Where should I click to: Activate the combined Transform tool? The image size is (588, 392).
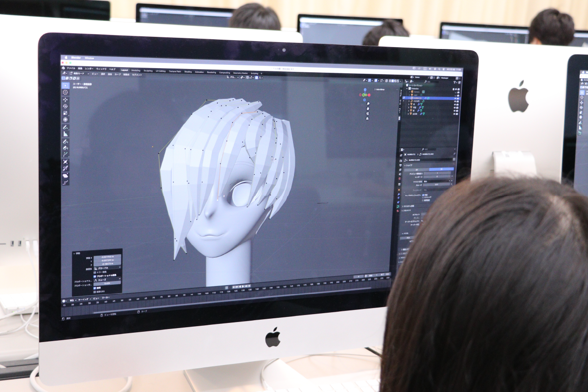(65, 119)
